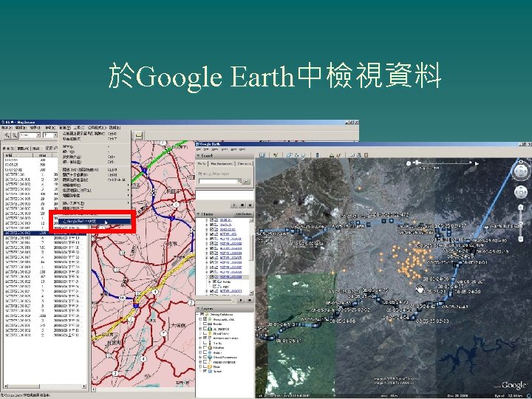Open the Fly To search history dropdown
The width and height of the screenshot is (532, 399).
tap(239, 182)
